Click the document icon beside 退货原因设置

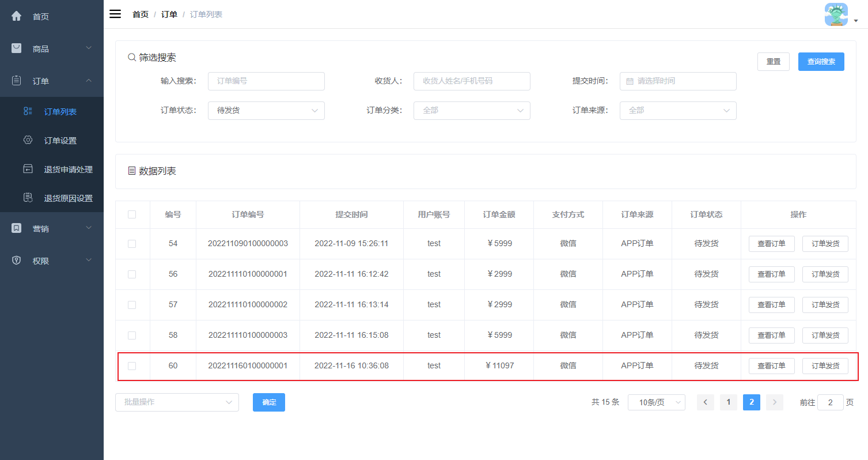tap(28, 198)
